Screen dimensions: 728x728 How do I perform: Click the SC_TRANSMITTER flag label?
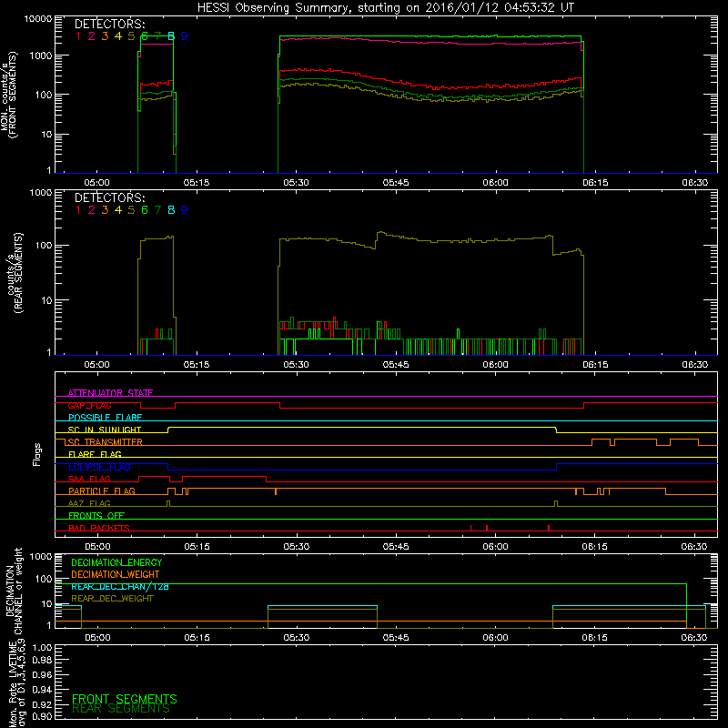(x=106, y=442)
